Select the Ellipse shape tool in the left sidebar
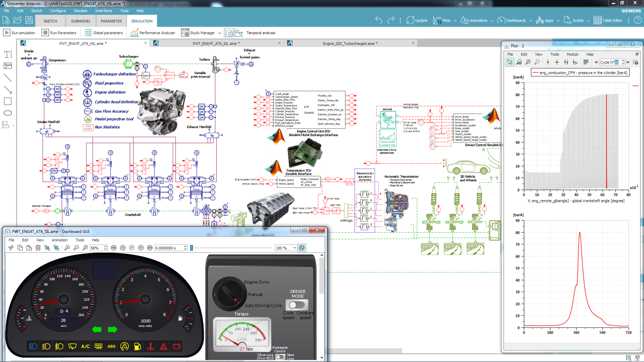The image size is (644, 362). point(8,113)
